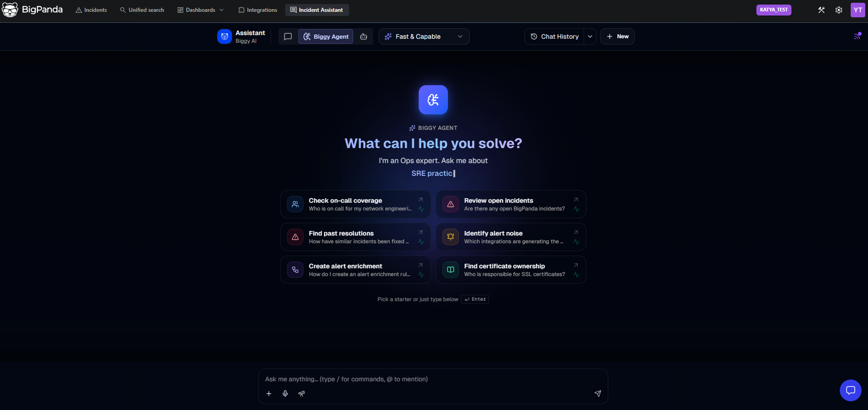
Task: Click the arrow icon on Identify alert noise
Action: pos(576,232)
